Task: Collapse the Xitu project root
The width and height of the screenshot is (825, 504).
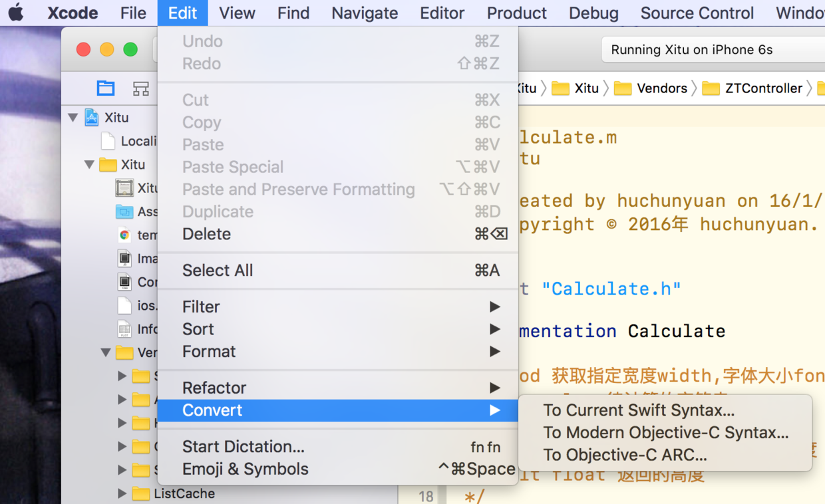Action: [x=73, y=118]
